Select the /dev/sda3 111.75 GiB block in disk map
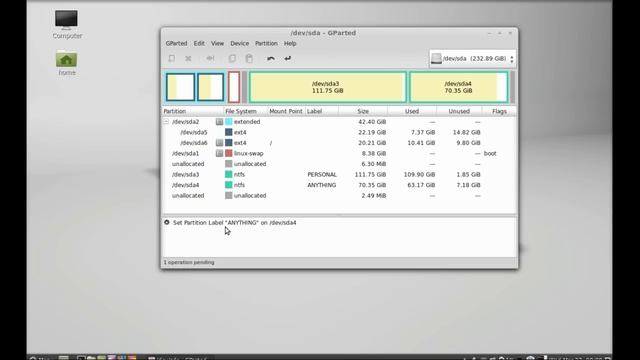This screenshot has height=360, width=640. pyautogui.click(x=328, y=87)
